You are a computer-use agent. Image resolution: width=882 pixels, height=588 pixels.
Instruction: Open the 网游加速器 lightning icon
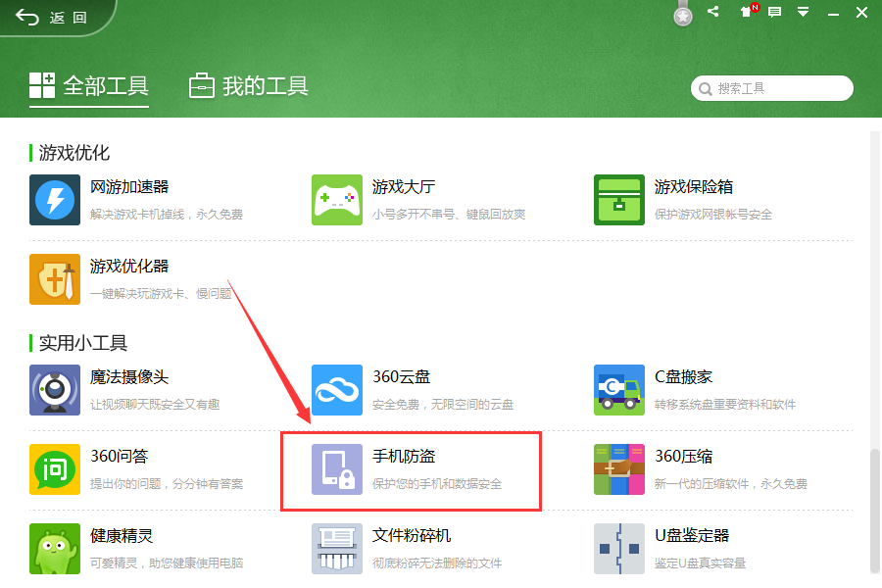[55, 200]
